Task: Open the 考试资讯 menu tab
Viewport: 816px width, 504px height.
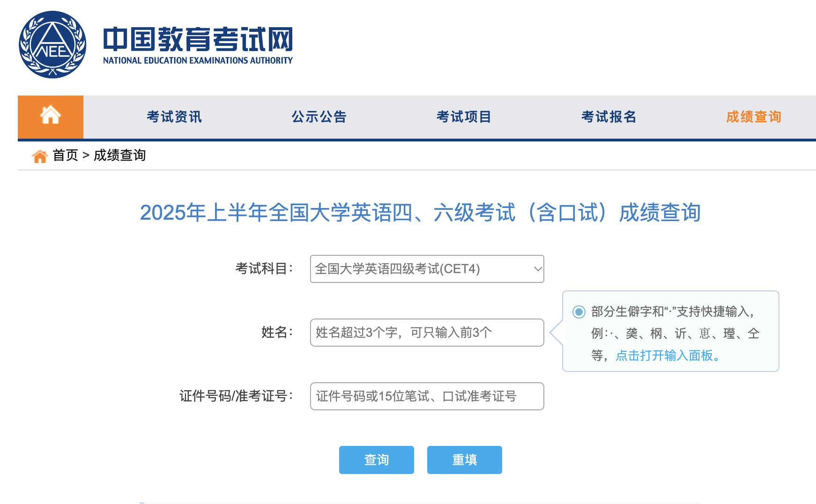Action: coord(174,117)
